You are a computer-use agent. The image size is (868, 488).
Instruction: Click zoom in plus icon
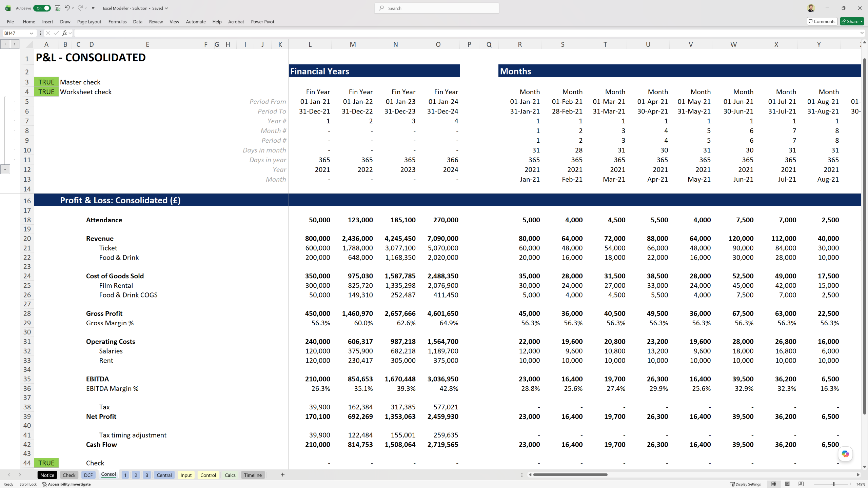851,484
